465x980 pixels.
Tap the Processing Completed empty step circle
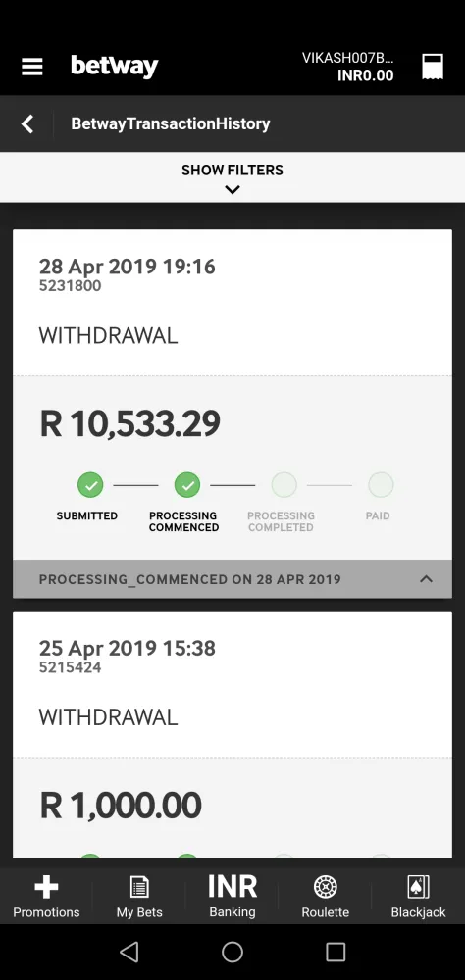[x=284, y=485]
